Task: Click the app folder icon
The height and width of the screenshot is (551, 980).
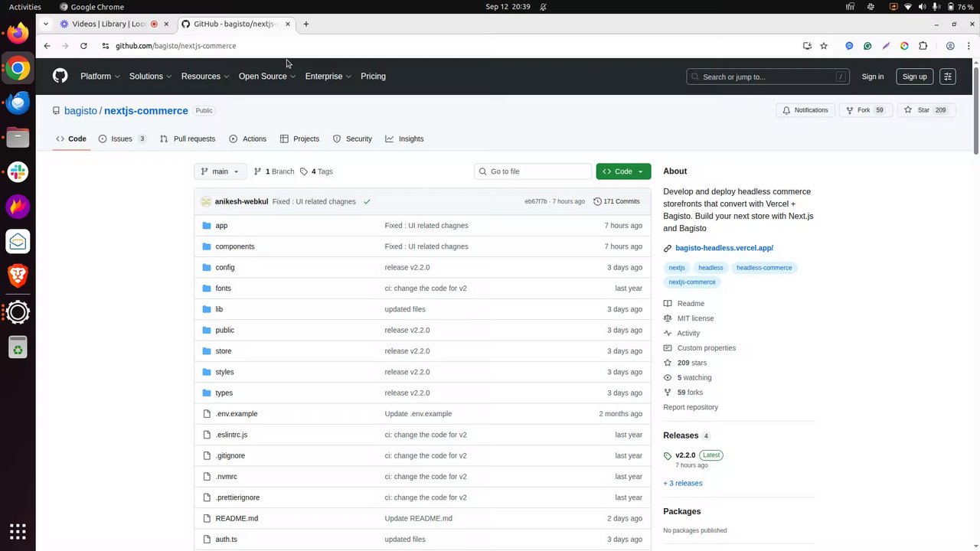Action: 207,226
